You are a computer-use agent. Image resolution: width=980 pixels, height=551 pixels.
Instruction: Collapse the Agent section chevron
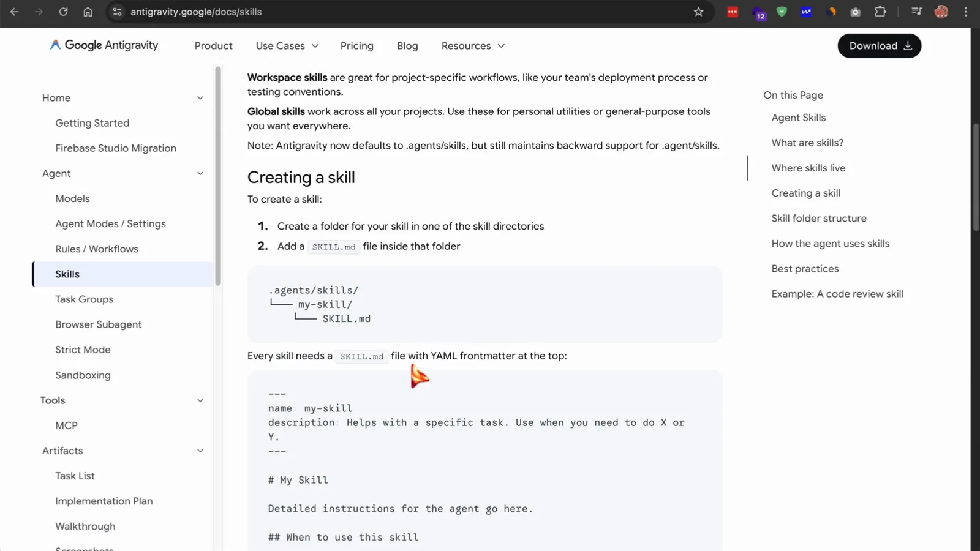pos(200,173)
